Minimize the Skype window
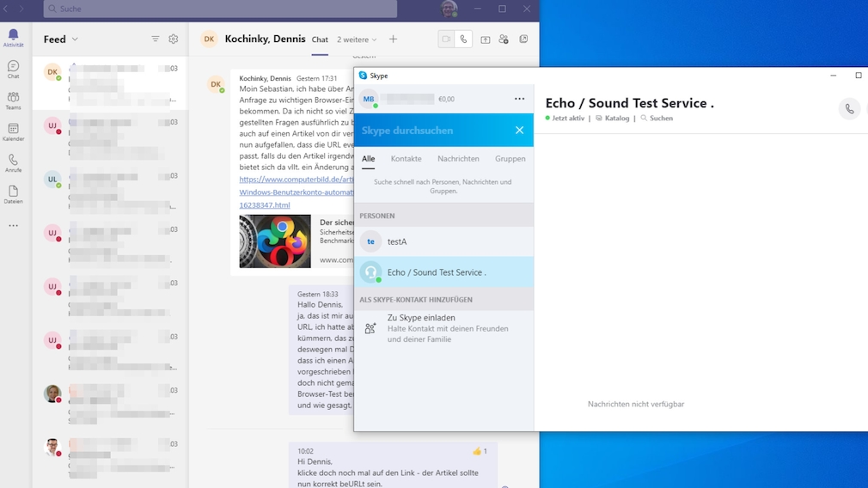 pyautogui.click(x=833, y=76)
